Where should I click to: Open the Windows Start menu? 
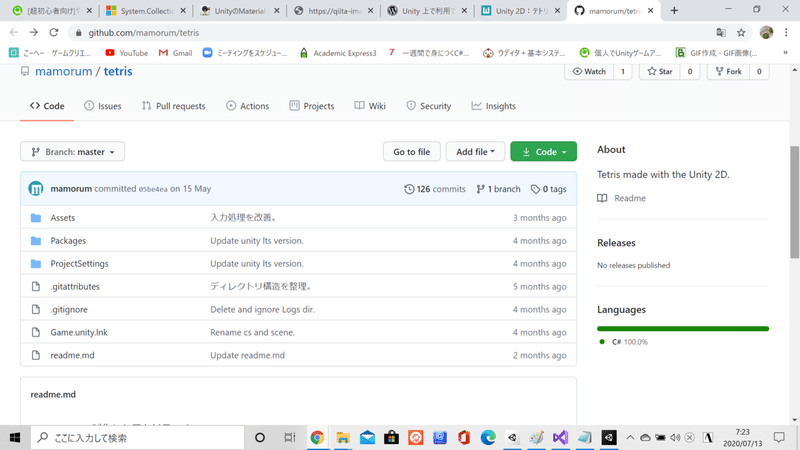pyautogui.click(x=15, y=438)
